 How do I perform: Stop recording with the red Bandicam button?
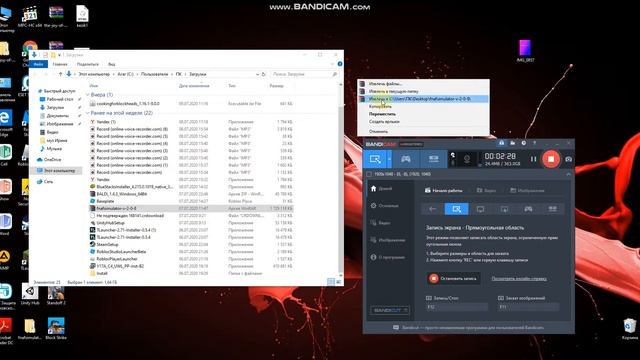[x=551, y=159]
